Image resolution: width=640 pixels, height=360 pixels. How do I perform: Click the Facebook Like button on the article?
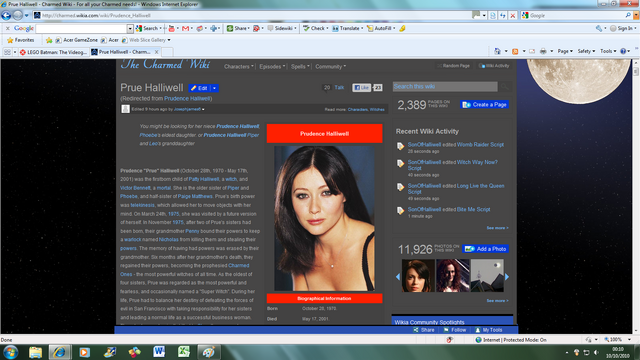tap(362, 87)
